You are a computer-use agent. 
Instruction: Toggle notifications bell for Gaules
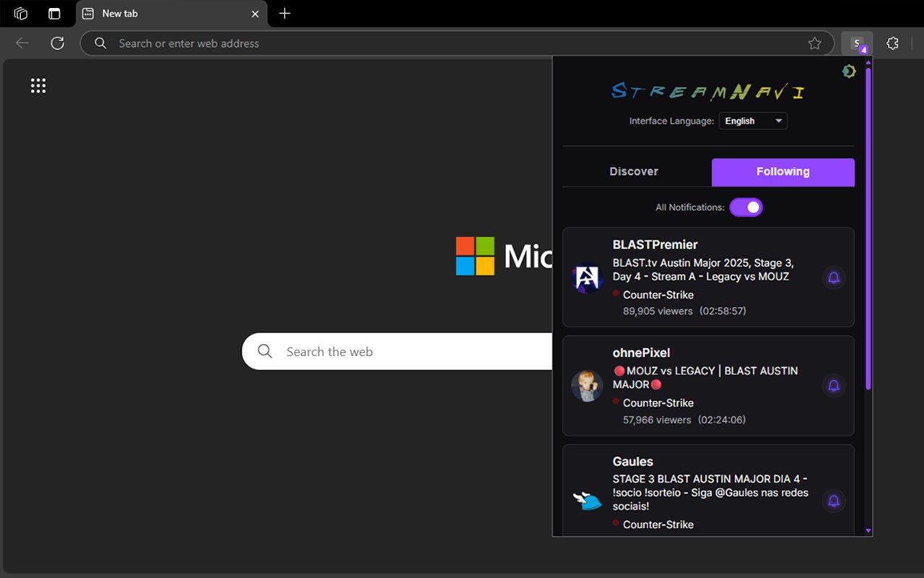point(834,501)
